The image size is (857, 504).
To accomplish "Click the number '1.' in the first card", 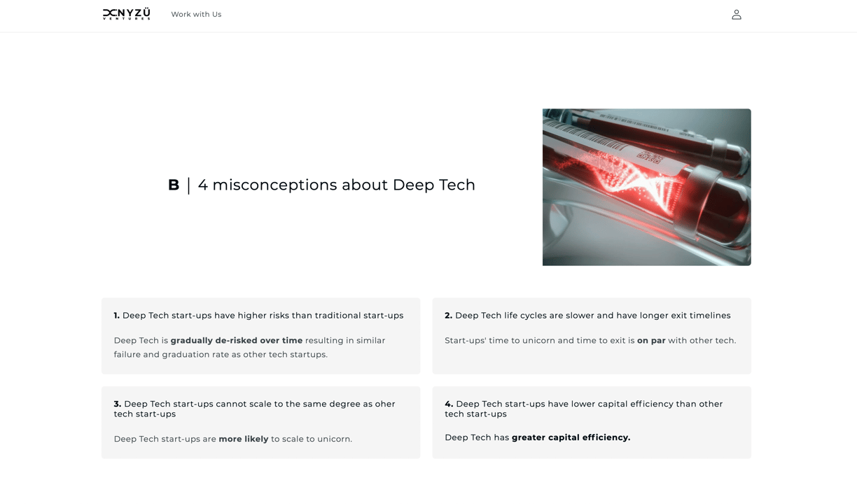I will click(117, 316).
